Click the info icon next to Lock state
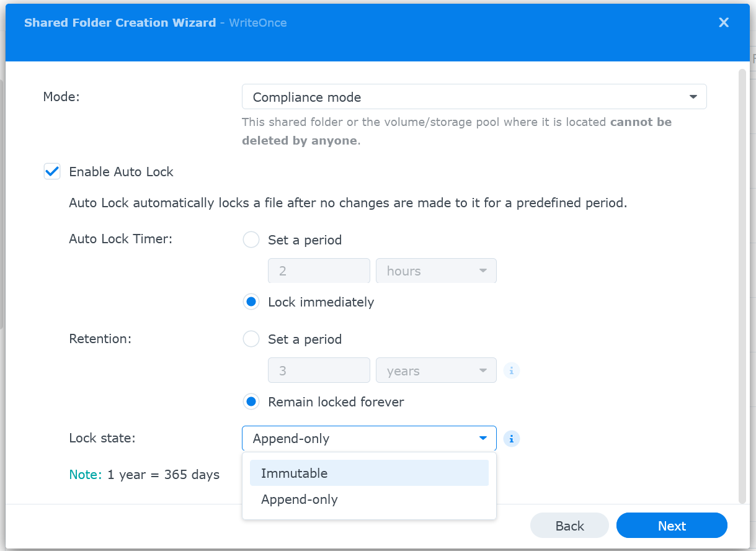Viewport: 756px width, 551px height. pyautogui.click(x=512, y=438)
